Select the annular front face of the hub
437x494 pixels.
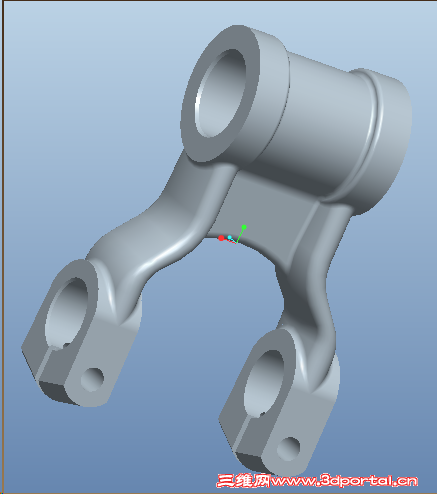tap(220, 93)
